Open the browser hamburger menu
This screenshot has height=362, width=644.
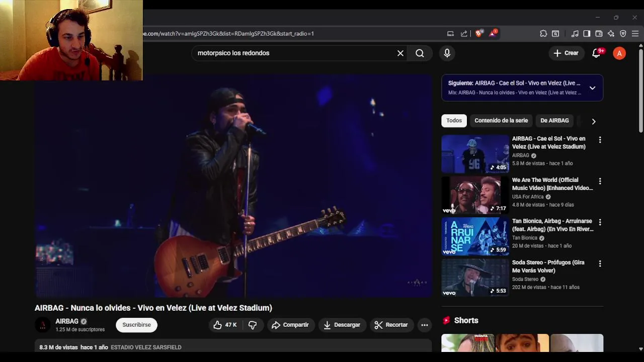pyautogui.click(x=635, y=34)
